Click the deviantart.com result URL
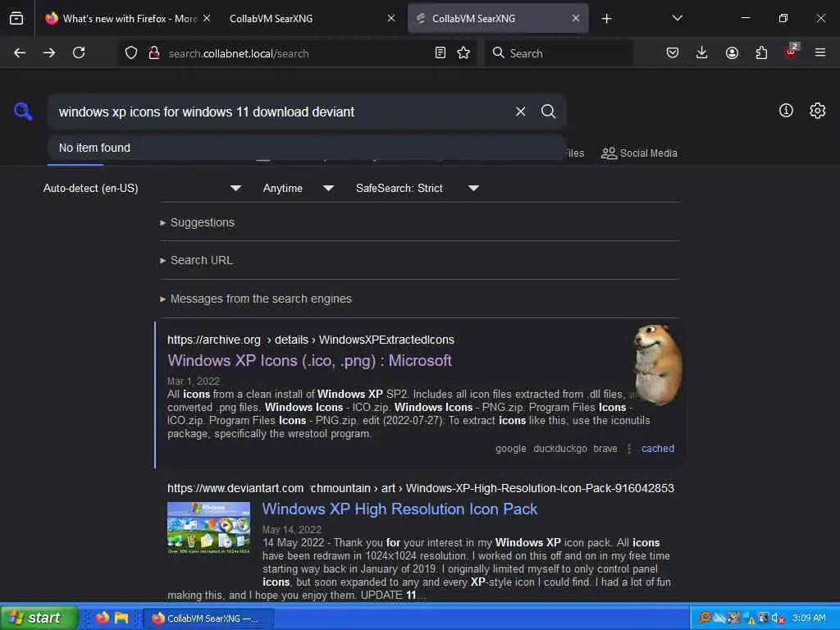This screenshot has width=840, height=630. [421, 488]
